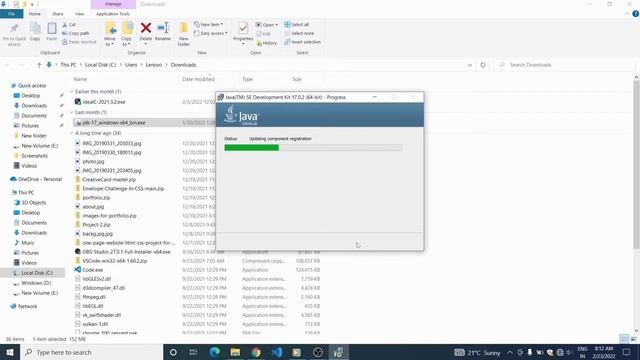Click Select none in ribbon

(299, 33)
